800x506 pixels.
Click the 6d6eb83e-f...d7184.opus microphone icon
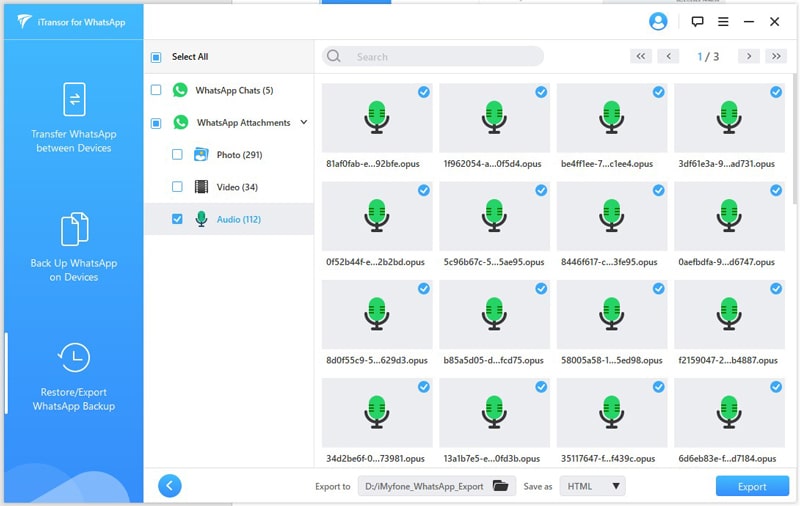[x=729, y=412]
